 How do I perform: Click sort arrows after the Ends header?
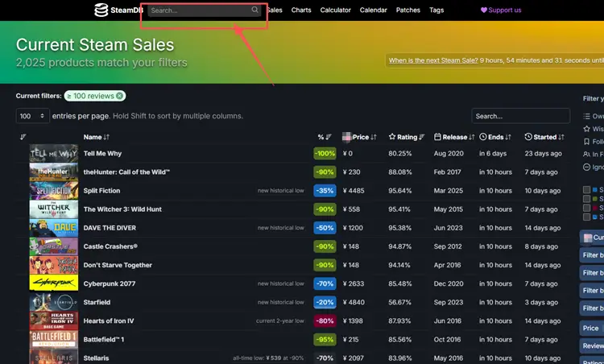coord(508,137)
